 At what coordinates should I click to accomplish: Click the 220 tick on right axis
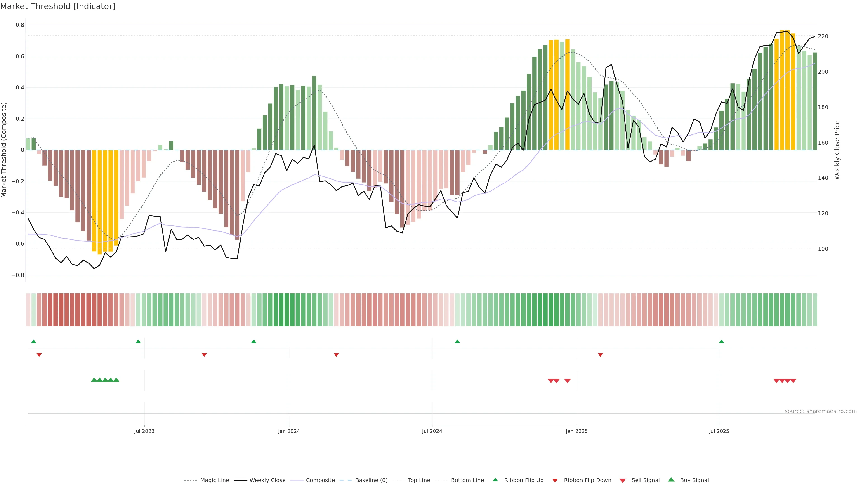click(x=823, y=36)
